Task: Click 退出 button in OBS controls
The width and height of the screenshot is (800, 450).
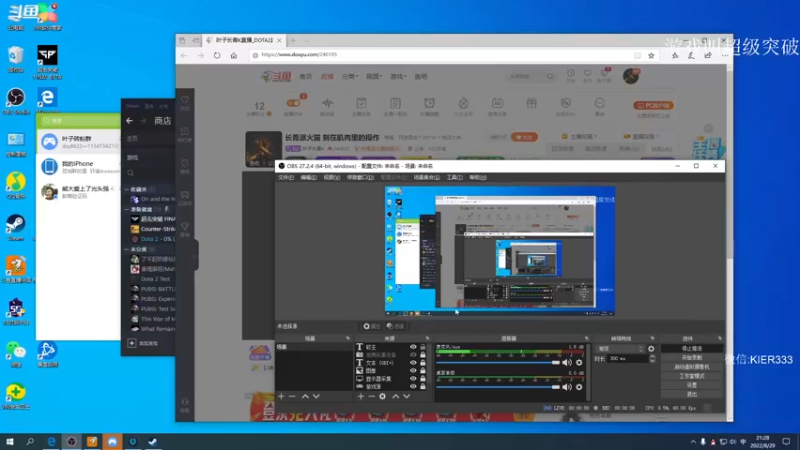Action: coord(692,394)
